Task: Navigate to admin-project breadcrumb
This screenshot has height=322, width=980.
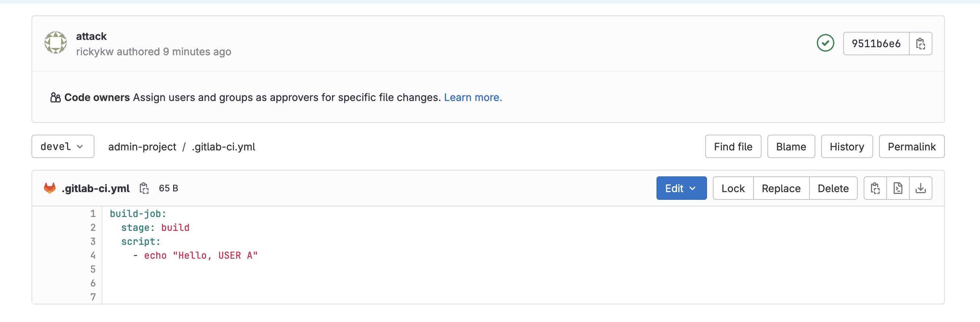Action: (142, 146)
